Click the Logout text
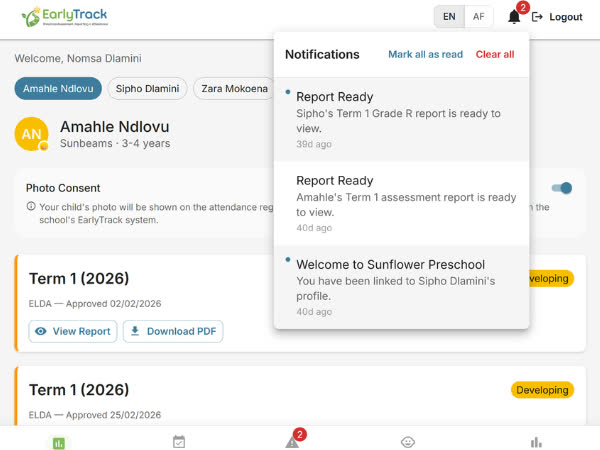 566,17
